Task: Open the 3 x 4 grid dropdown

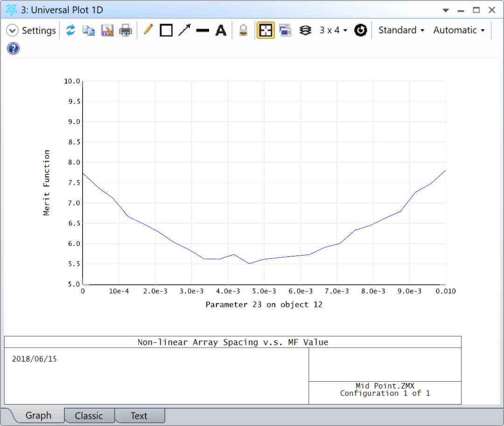Action: (333, 30)
